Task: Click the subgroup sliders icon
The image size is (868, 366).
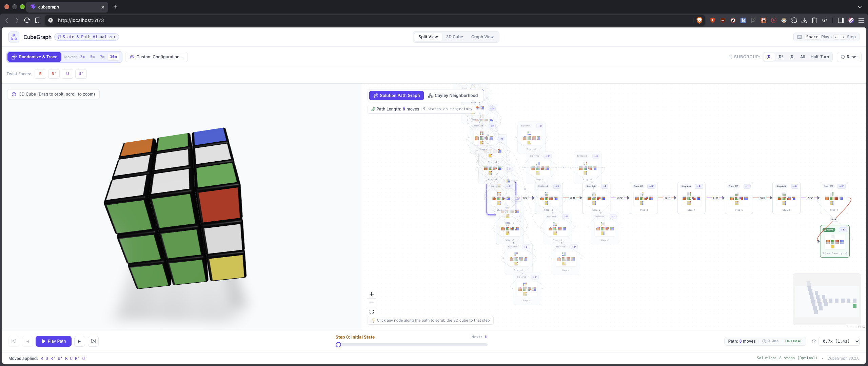Action: point(731,57)
